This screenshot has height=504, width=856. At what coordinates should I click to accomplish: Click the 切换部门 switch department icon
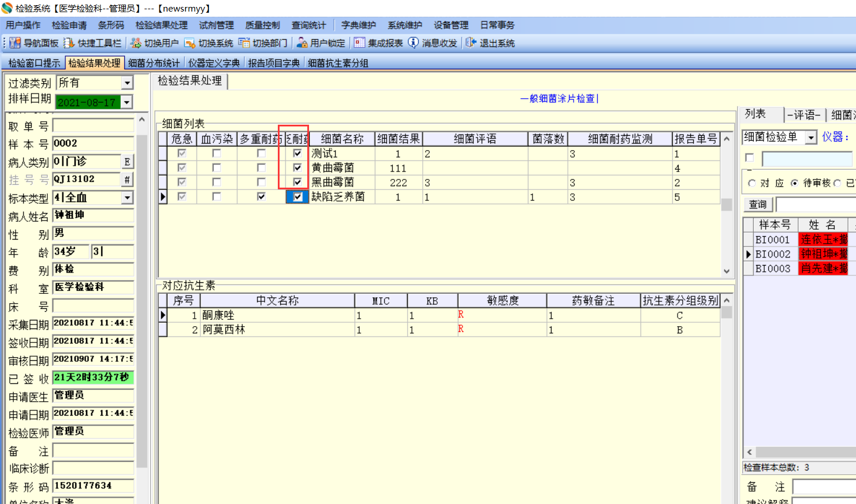(x=244, y=43)
